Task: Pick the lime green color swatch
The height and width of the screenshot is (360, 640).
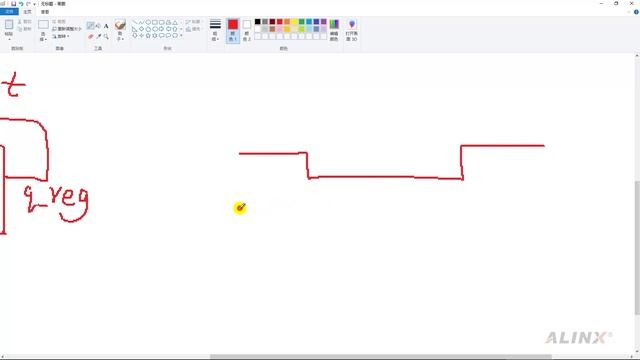Action: click(302, 29)
